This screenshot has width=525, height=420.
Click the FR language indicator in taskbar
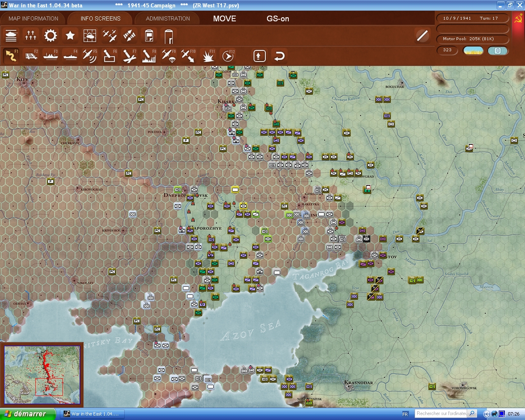[x=405, y=414]
